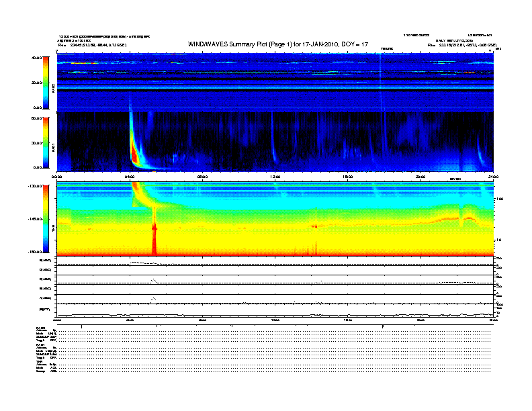Click the -160.00 color scale label
This screenshot has height=411, width=532.
(35, 252)
